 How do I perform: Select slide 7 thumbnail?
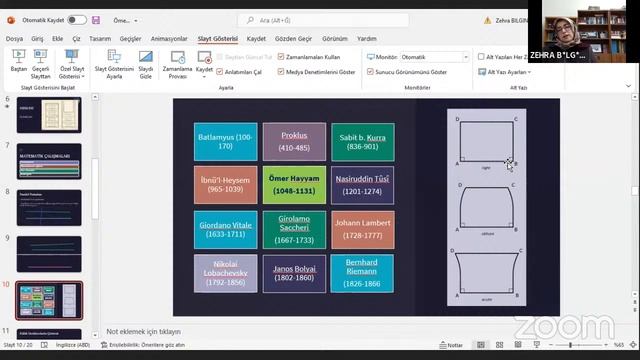pyautogui.click(x=49, y=162)
